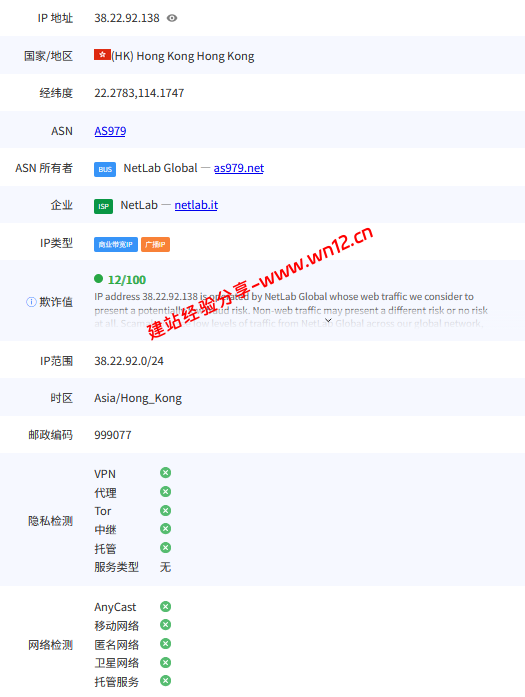Toggle IP address visibility eye icon
The width and height of the screenshot is (525, 697).
pos(172,18)
